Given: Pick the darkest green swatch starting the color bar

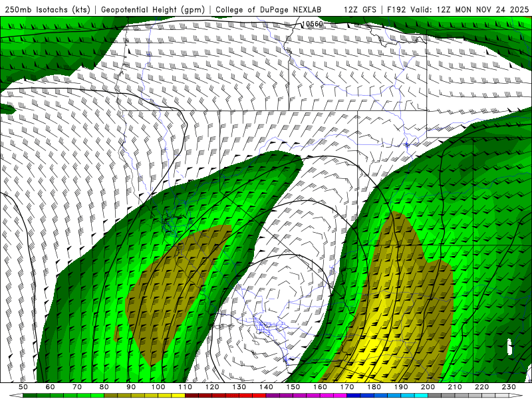Looking at the screenshot, I should click(x=30, y=396).
